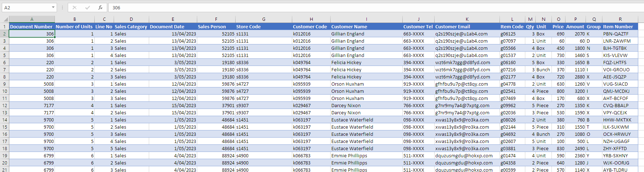Click item number cell 'PBN-QAZTF'

click(620, 34)
